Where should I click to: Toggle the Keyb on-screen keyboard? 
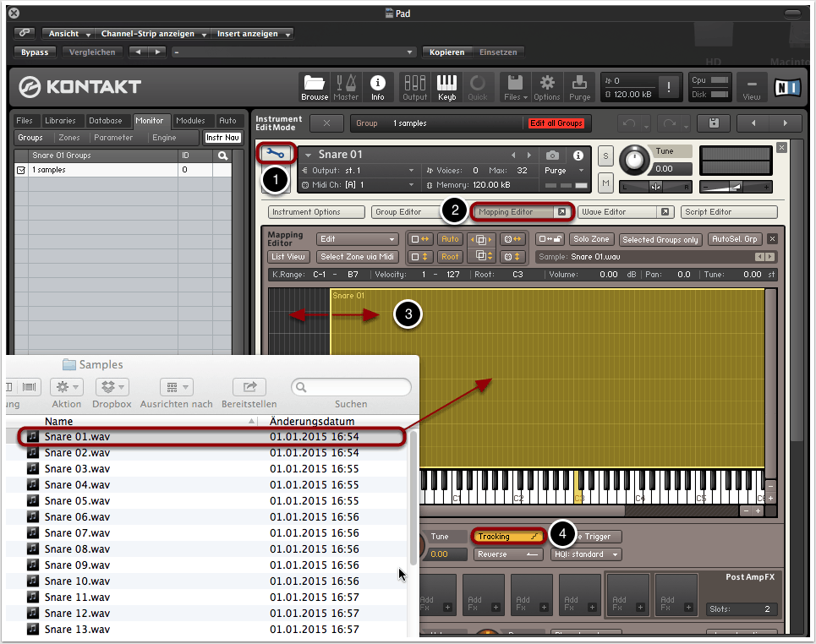coord(446,86)
